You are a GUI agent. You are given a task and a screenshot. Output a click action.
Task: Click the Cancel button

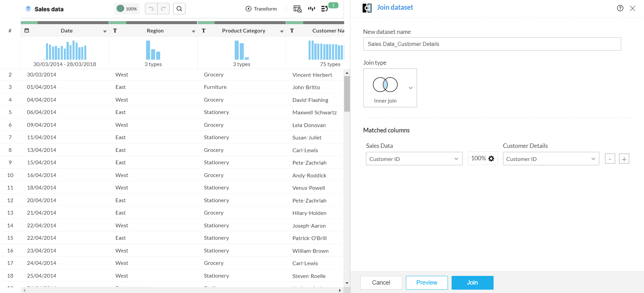[381, 283]
